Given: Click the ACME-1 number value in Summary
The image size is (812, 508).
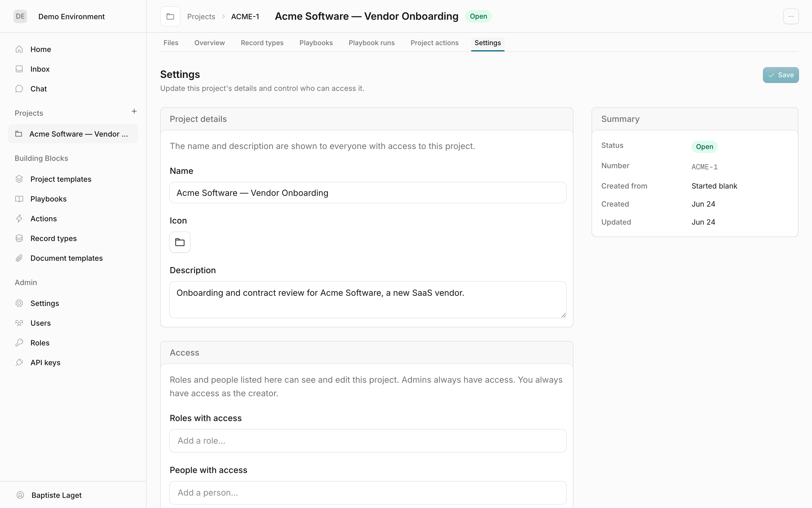Looking at the screenshot, I should [x=704, y=167].
